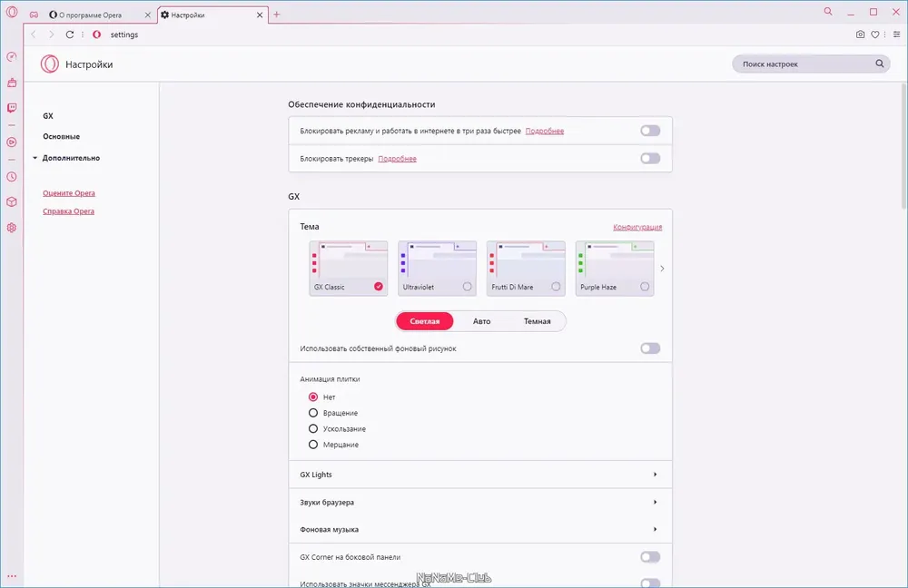This screenshot has height=588, width=908.
Task: Open GX Control speedometer sidebar icon
Action: (12, 57)
